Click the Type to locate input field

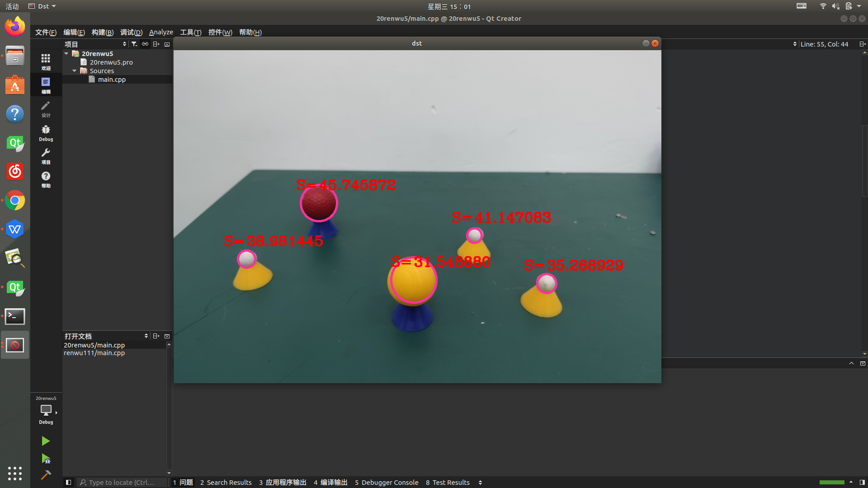[x=122, y=482]
